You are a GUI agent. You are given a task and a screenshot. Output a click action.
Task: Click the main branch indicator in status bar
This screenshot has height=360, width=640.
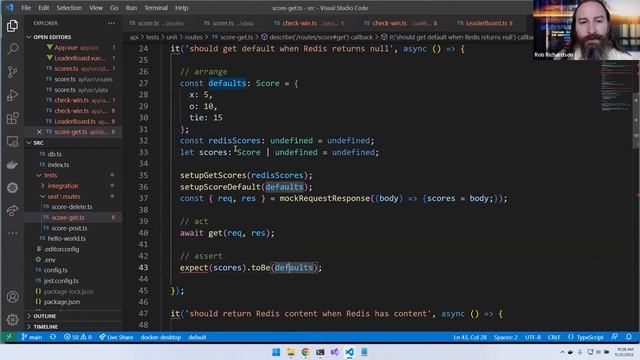pos(32,337)
